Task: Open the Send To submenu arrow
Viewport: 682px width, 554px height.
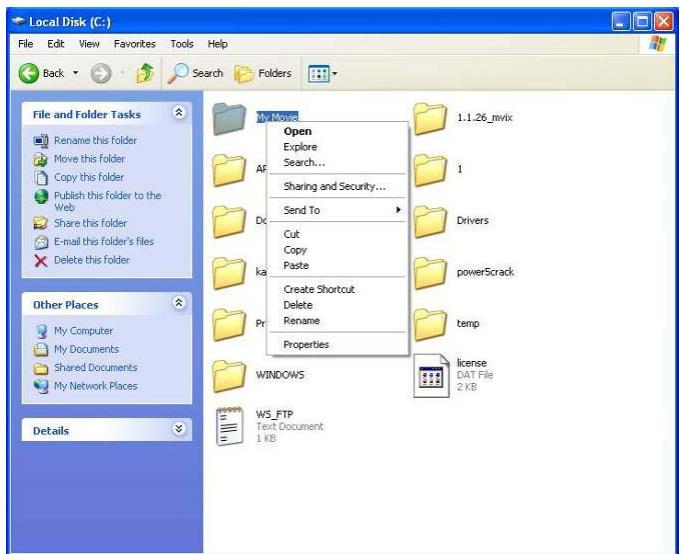Action: (398, 210)
